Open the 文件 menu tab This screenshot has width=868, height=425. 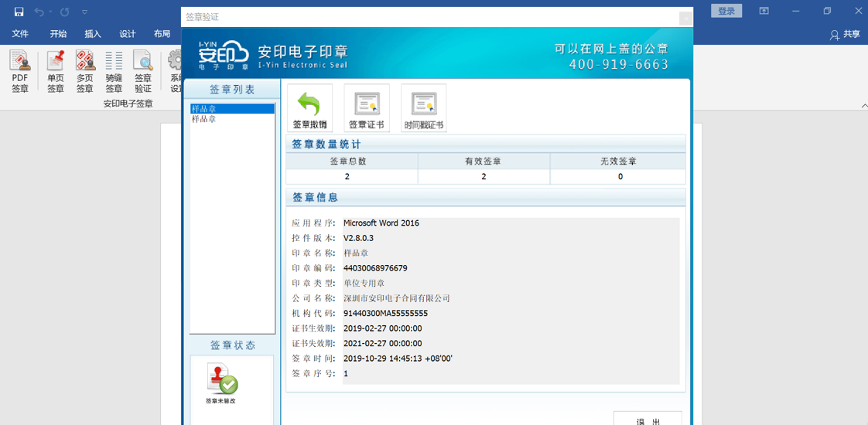(x=20, y=34)
